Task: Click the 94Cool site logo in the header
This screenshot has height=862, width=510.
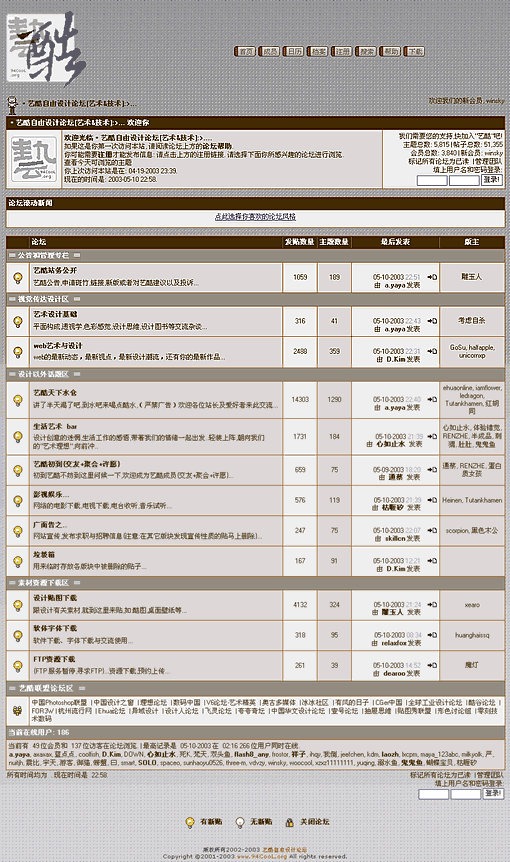Action: 47,48
